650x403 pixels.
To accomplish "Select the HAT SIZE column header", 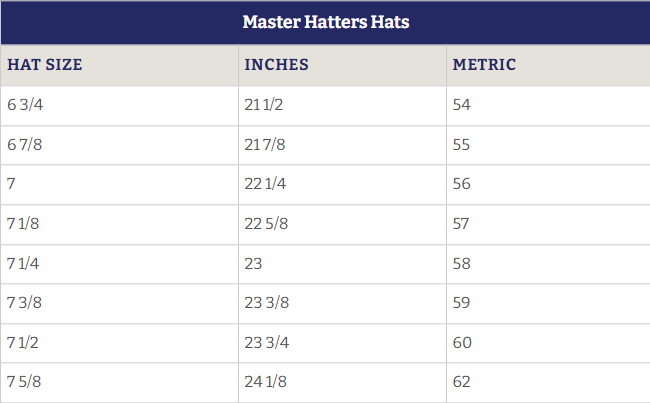I will click(x=44, y=65).
